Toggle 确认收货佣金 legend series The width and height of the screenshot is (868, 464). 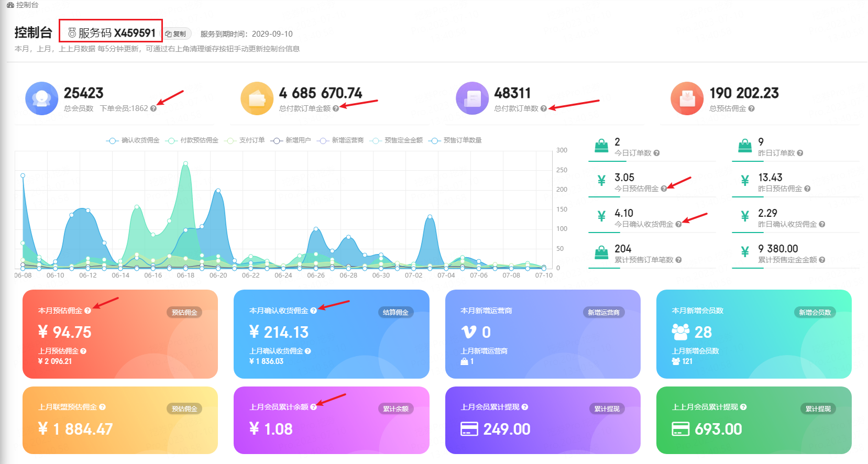pos(133,140)
